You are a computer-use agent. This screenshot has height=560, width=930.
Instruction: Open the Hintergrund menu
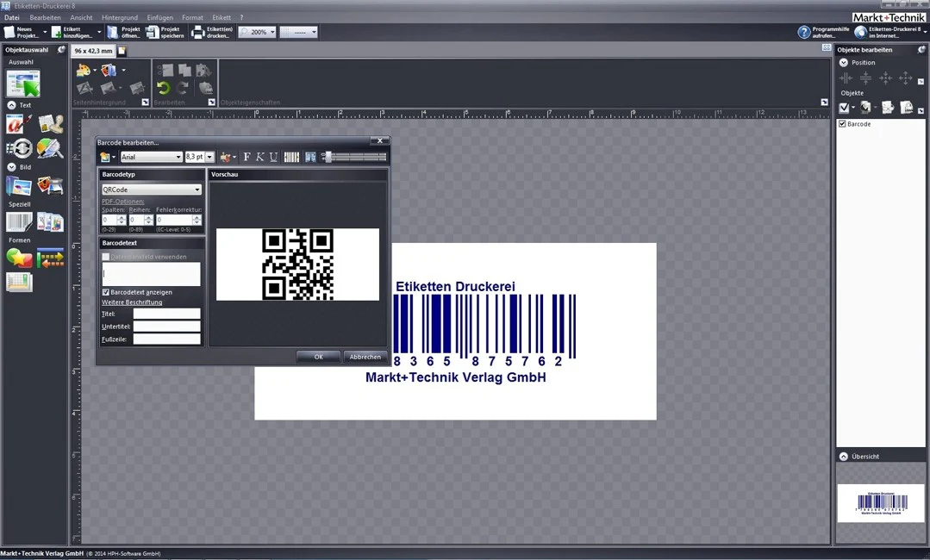[119, 17]
